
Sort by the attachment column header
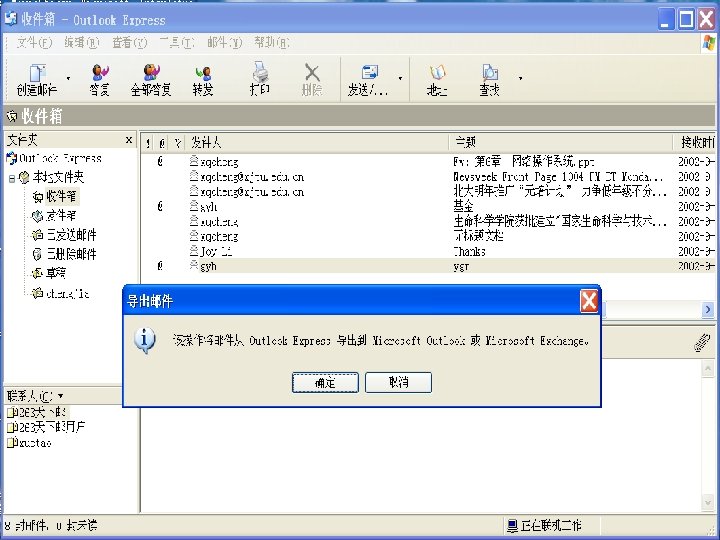tap(162, 143)
